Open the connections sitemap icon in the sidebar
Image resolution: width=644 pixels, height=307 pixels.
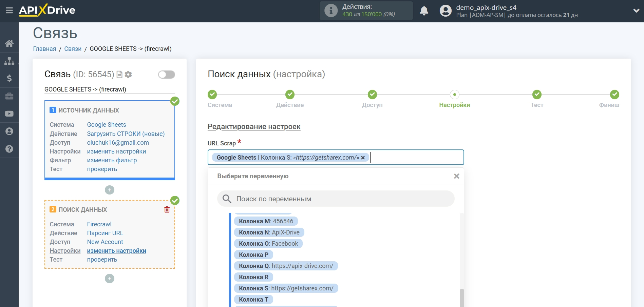(9, 61)
